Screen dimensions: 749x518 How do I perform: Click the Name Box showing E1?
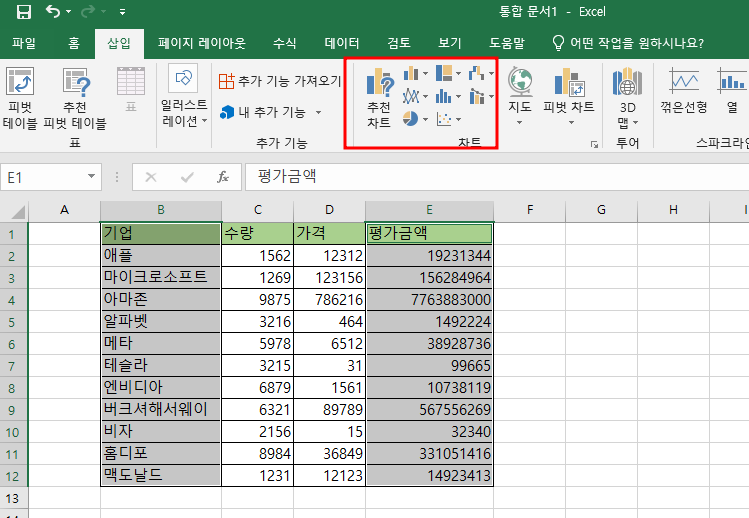pos(43,177)
